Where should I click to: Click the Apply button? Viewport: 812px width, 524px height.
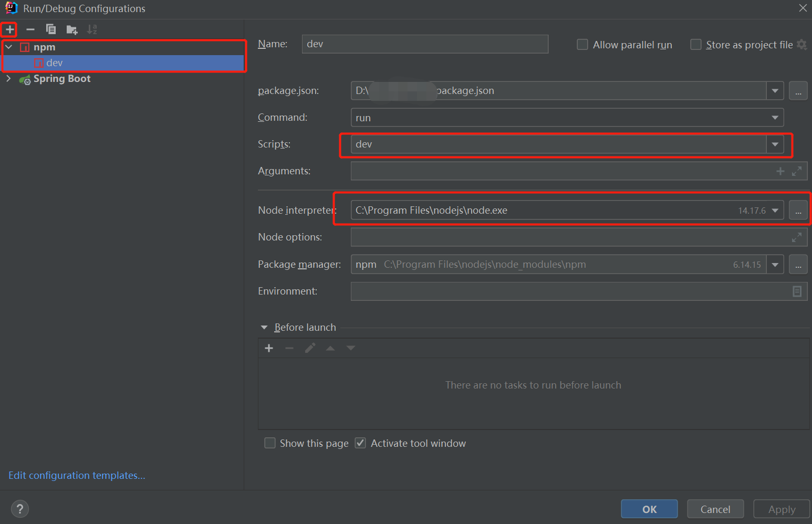pos(782,509)
